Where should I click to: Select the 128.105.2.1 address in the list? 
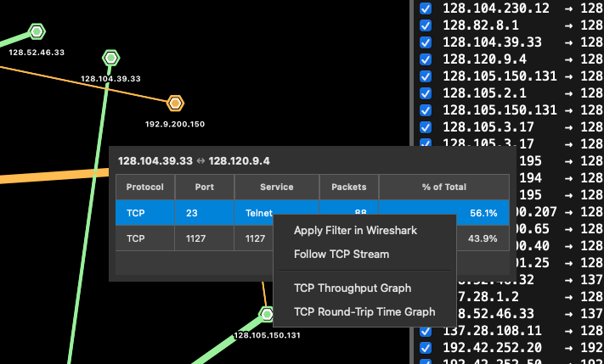click(x=484, y=92)
